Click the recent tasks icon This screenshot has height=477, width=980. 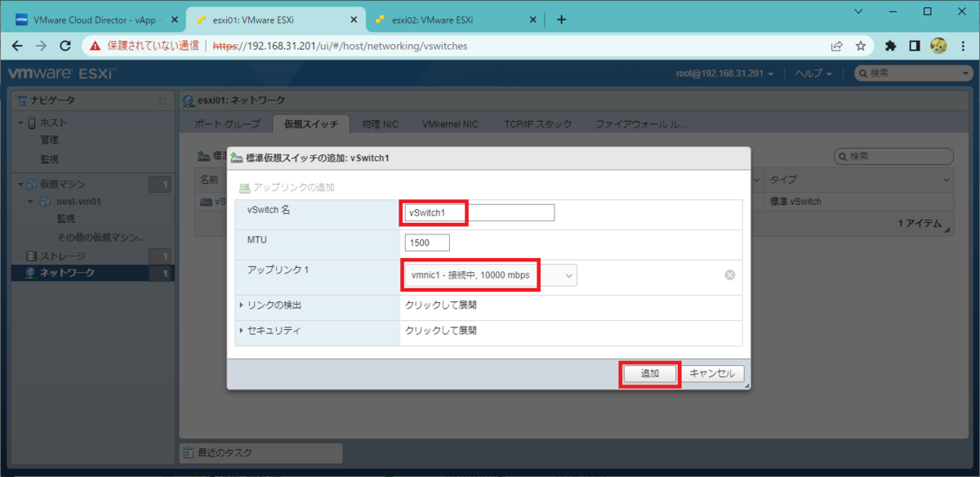click(x=189, y=452)
